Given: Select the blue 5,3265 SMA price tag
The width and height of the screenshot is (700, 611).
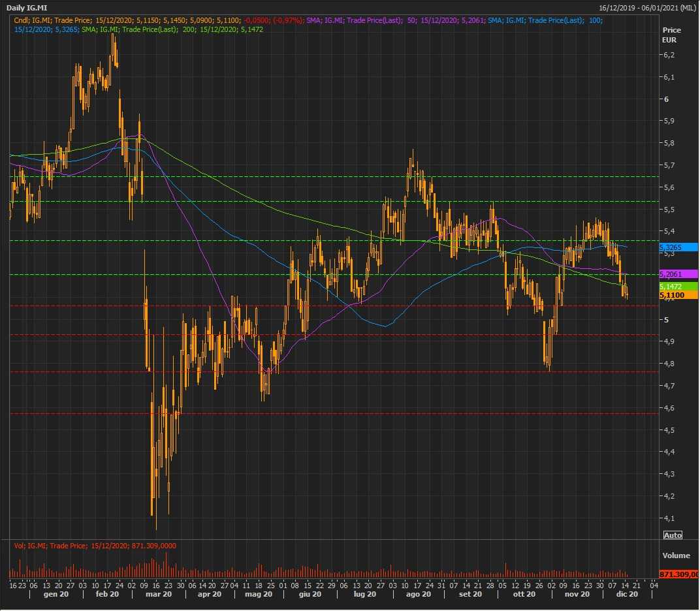Looking at the screenshot, I should [678, 247].
